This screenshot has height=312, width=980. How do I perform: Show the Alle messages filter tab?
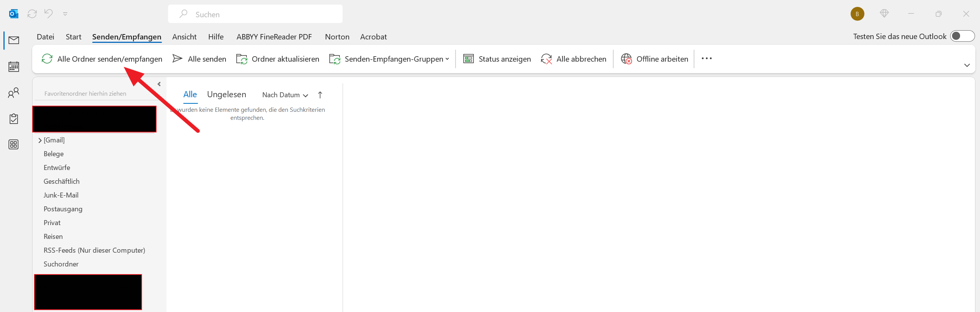[190, 95]
